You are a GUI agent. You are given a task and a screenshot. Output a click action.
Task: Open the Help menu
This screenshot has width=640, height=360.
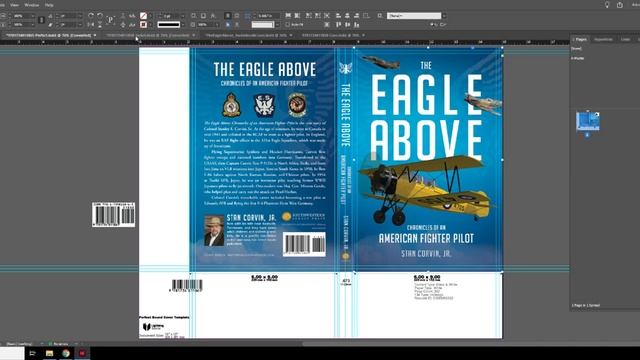49,5
